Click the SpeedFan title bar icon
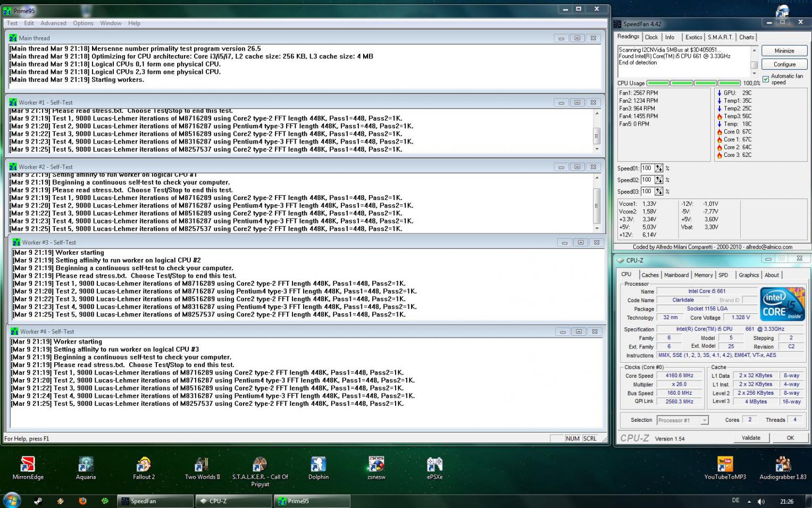Image resolution: width=812 pixels, height=508 pixels. [x=617, y=24]
